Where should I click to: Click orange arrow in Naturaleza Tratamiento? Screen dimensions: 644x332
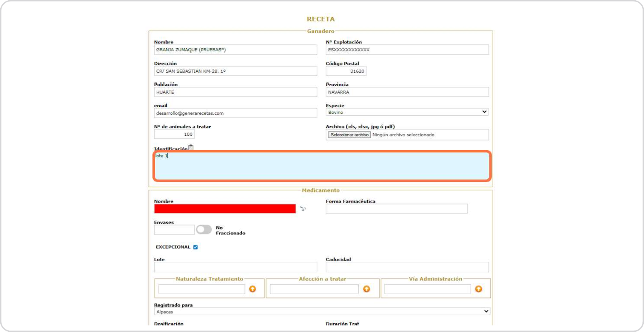[252, 289]
